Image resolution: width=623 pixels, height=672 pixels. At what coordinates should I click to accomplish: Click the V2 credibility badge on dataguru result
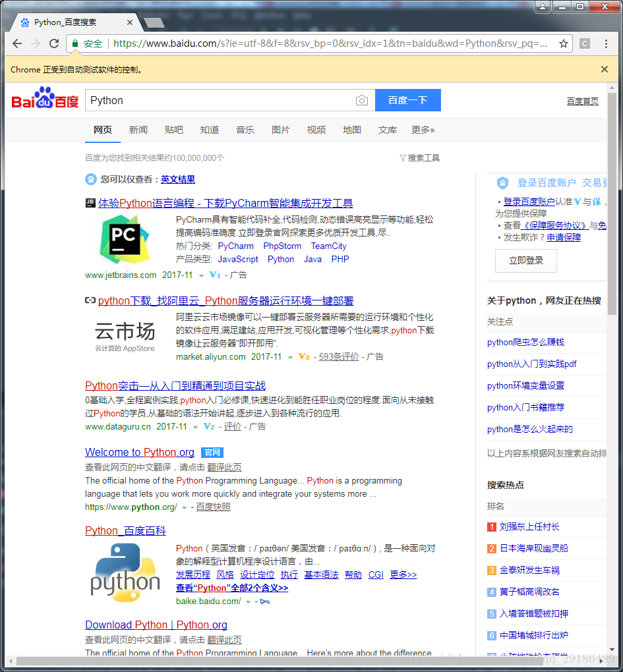pyautogui.click(x=209, y=426)
